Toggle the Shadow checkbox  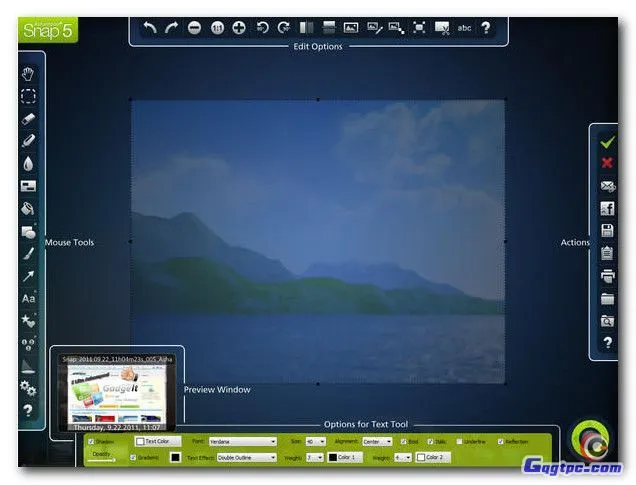(x=92, y=441)
